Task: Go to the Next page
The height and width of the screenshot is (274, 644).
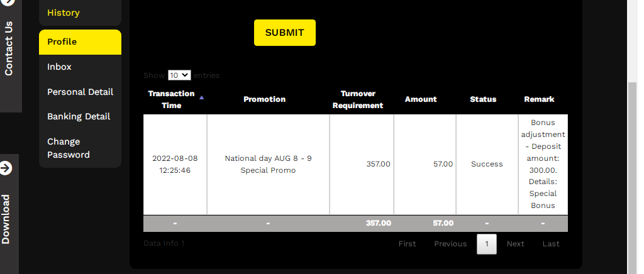Action: pyautogui.click(x=515, y=244)
